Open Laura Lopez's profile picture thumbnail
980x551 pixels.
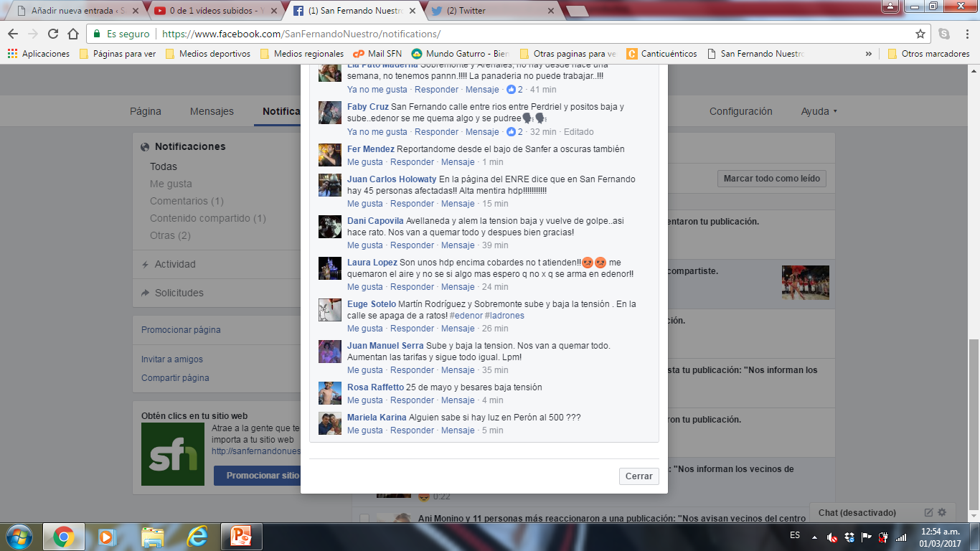(330, 268)
